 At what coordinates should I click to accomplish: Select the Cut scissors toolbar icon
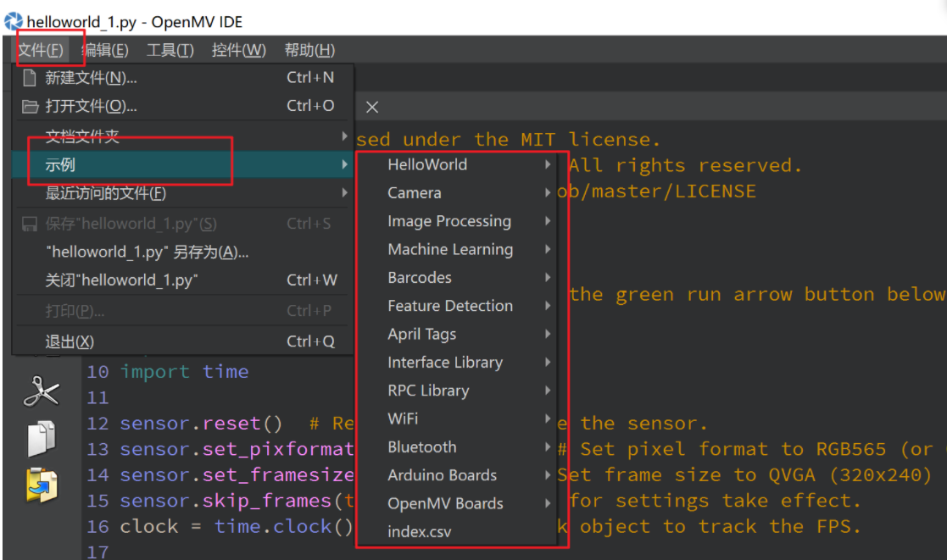pyautogui.click(x=41, y=391)
